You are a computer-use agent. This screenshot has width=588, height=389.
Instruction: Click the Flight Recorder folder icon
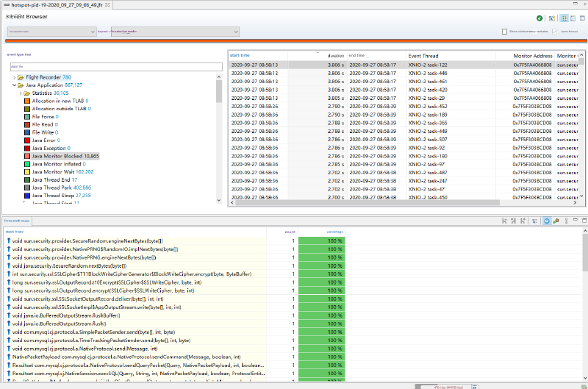21,77
